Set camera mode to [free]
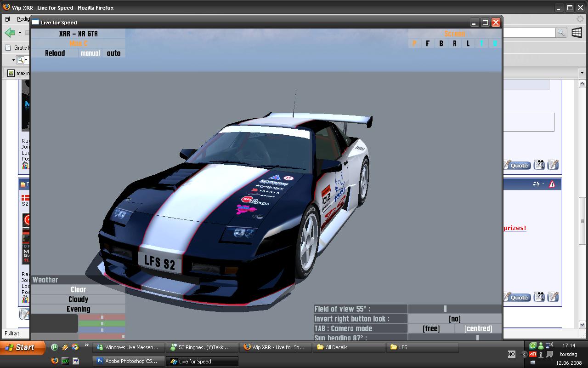This screenshot has width=588, height=368. click(x=431, y=328)
